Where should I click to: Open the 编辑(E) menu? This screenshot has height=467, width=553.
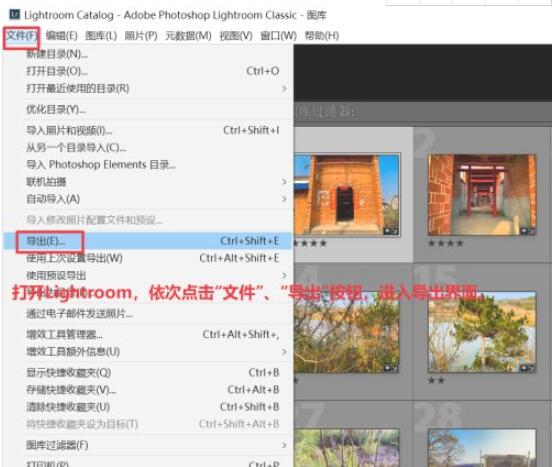pyautogui.click(x=61, y=36)
